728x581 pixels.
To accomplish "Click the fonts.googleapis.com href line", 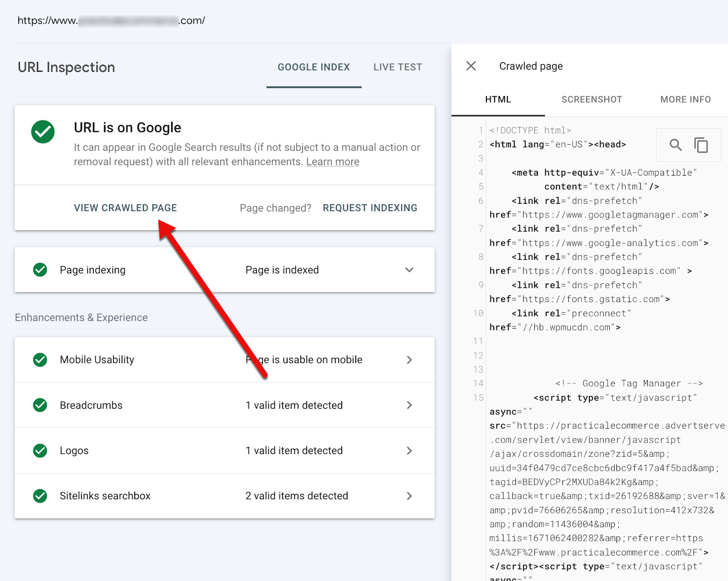I will coord(591,271).
